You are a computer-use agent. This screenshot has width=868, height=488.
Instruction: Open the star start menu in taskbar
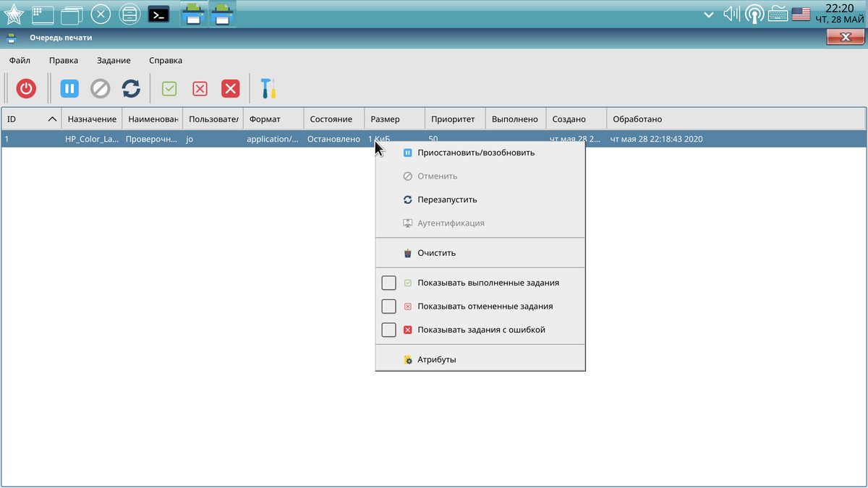coord(14,14)
